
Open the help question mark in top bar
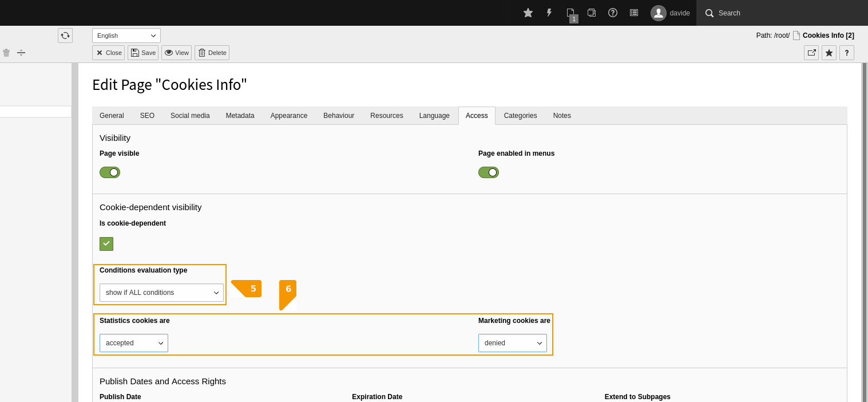coord(613,13)
